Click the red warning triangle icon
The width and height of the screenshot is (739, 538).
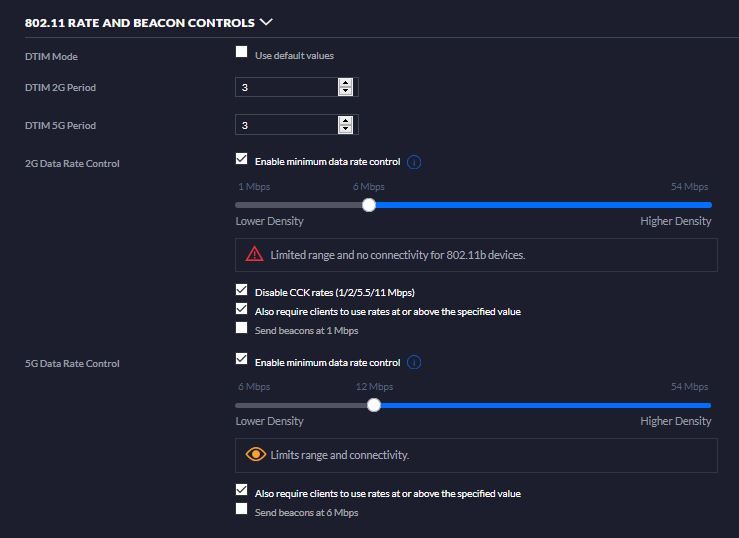pos(255,255)
